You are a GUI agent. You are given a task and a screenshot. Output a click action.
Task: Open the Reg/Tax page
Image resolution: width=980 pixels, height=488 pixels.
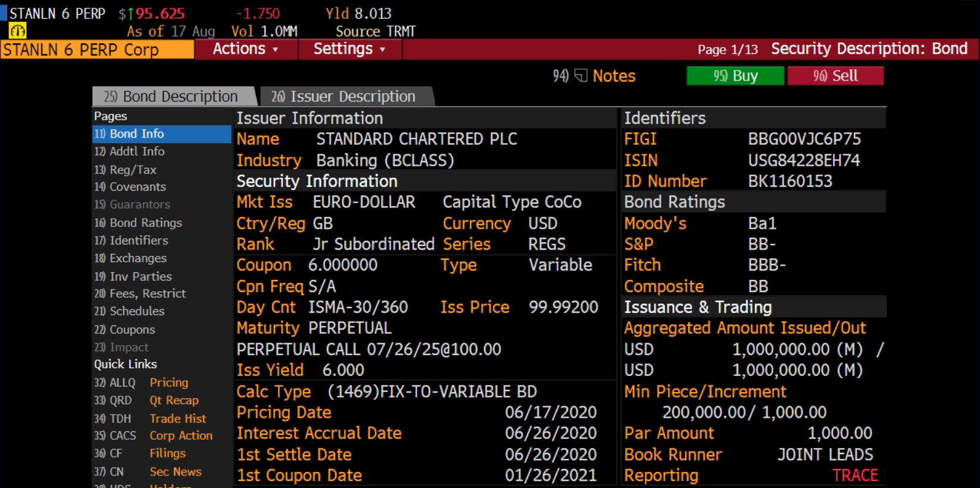click(x=125, y=170)
